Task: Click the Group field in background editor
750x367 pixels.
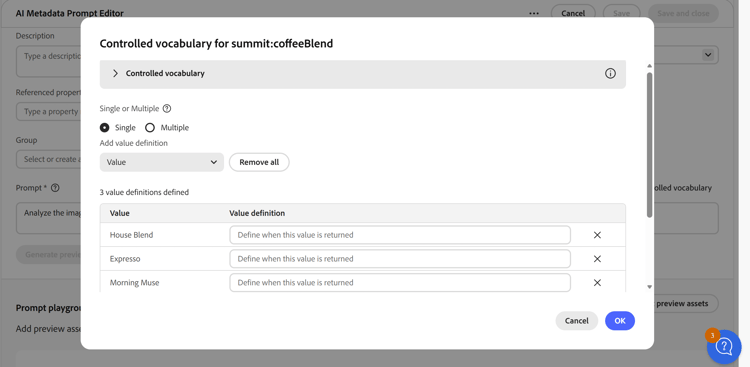Action: click(48, 159)
